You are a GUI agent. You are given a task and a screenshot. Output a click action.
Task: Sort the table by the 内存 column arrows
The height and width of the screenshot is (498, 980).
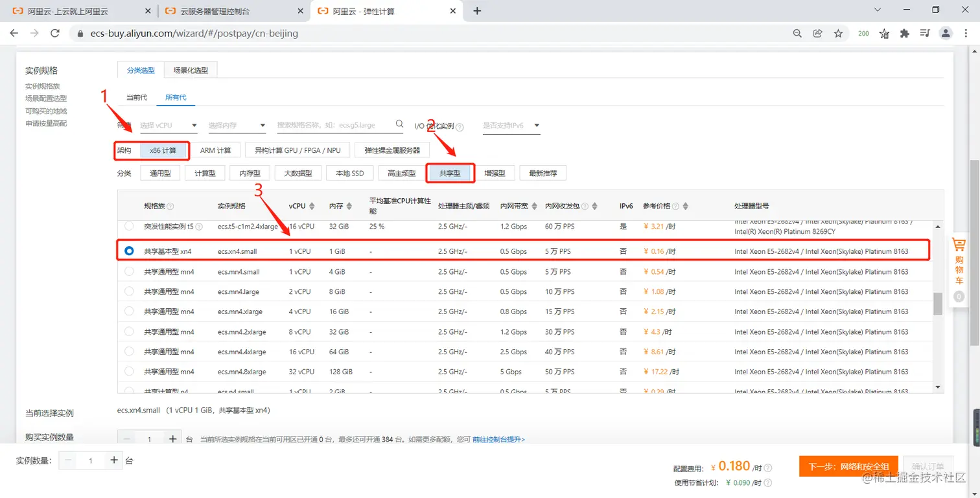click(349, 206)
